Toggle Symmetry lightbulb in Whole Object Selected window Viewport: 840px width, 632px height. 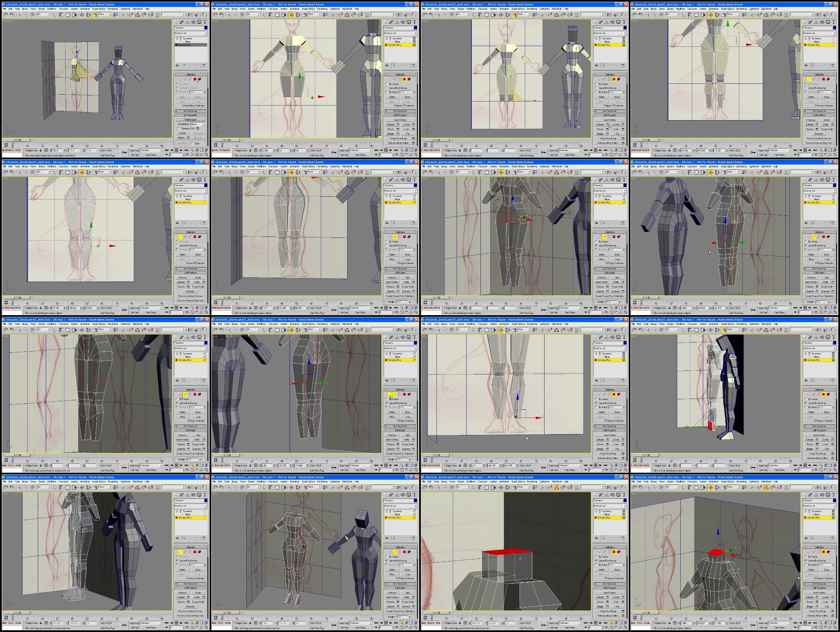[177, 39]
